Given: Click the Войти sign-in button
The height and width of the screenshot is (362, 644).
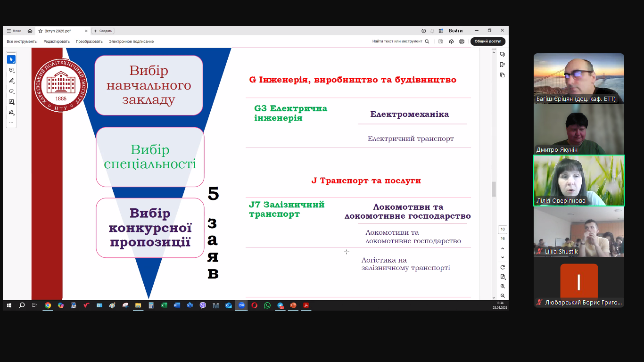Looking at the screenshot, I should (x=456, y=31).
